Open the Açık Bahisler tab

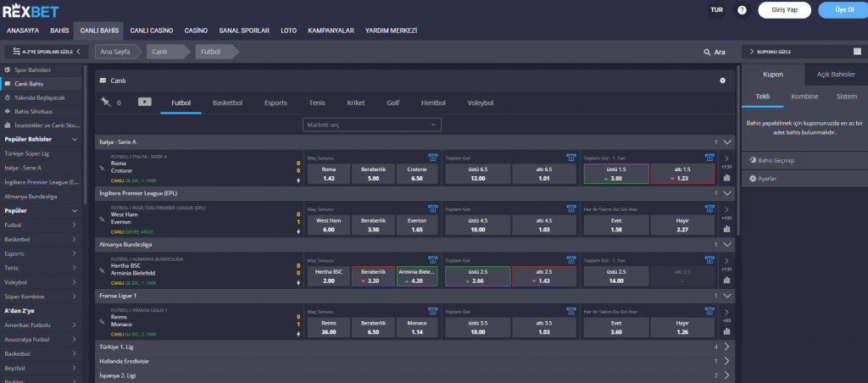pos(836,75)
